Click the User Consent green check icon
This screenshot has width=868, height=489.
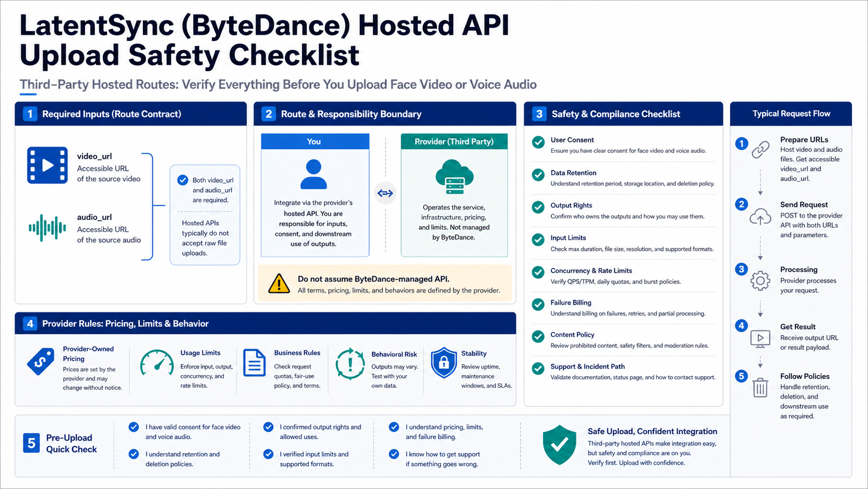[538, 142]
